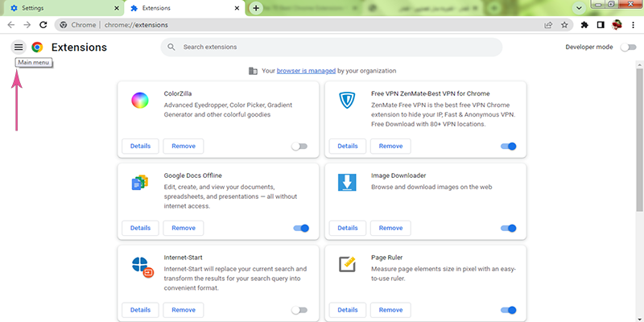Click the user profile avatar icon
Screen dimensions: 644x322
click(617, 25)
